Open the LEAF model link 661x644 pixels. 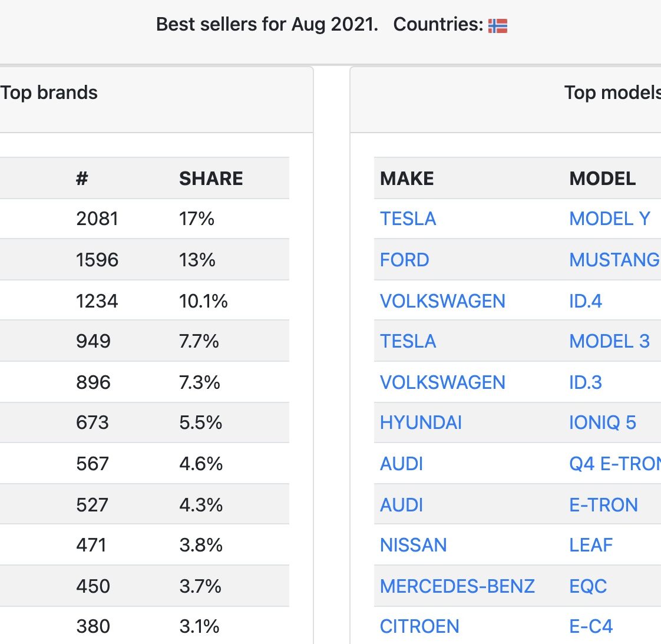coord(591,546)
